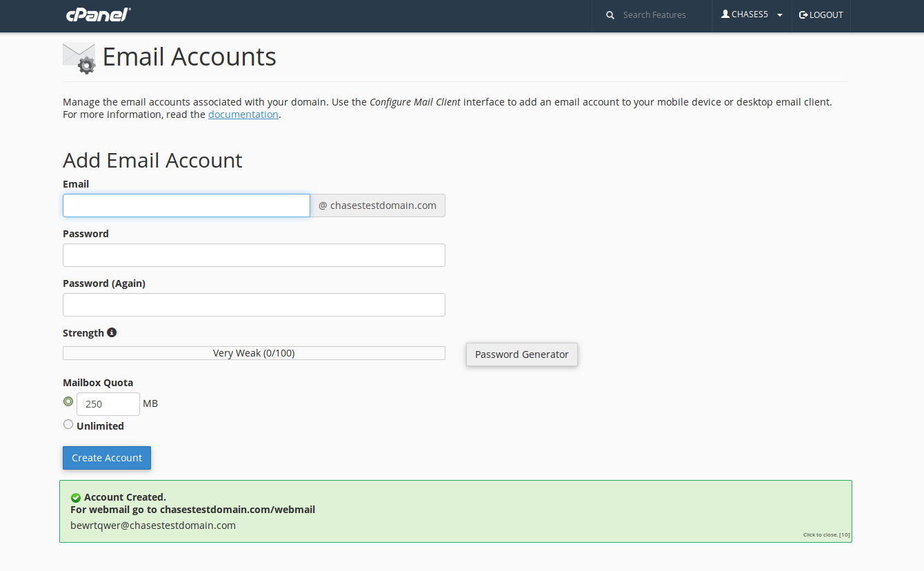
Task: Click the Email Accounts envelope icon
Action: click(79, 58)
